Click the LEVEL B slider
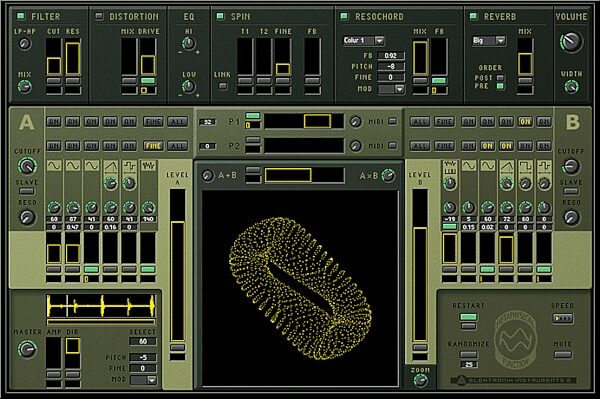Viewport: 600px width, 399px height. click(x=420, y=265)
